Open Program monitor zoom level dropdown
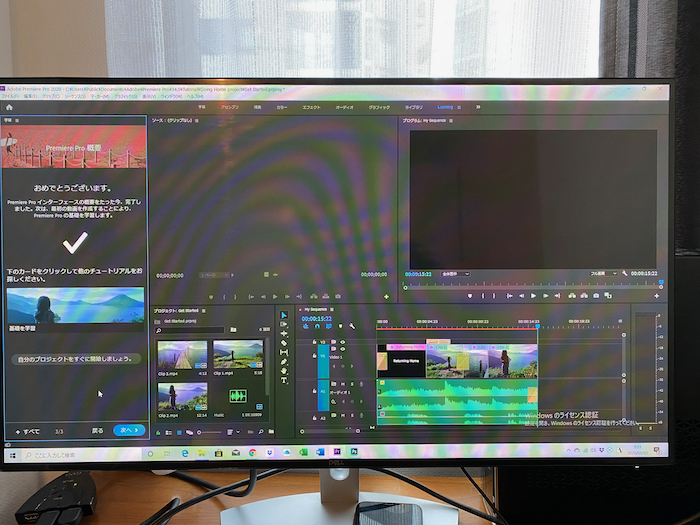700x525 pixels. click(x=455, y=274)
